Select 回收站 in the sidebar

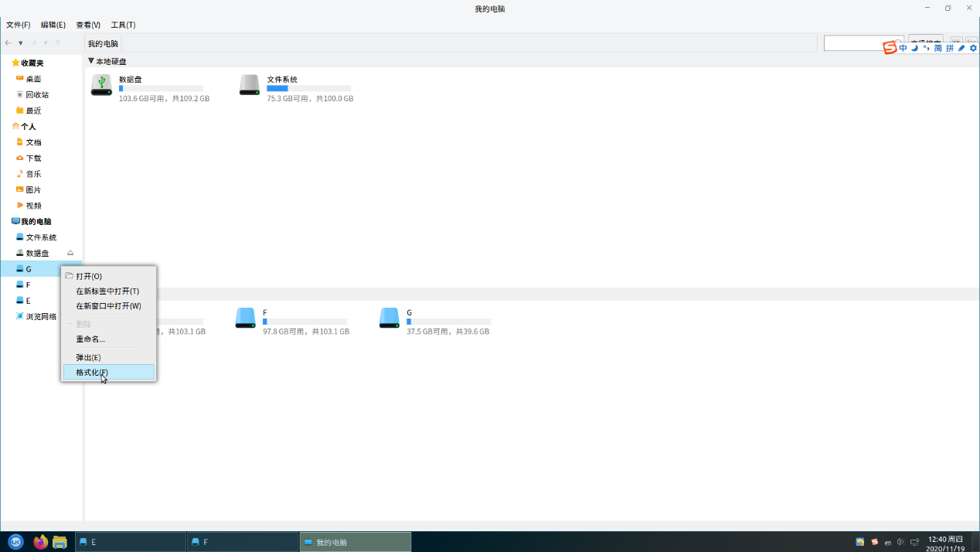(x=37, y=95)
